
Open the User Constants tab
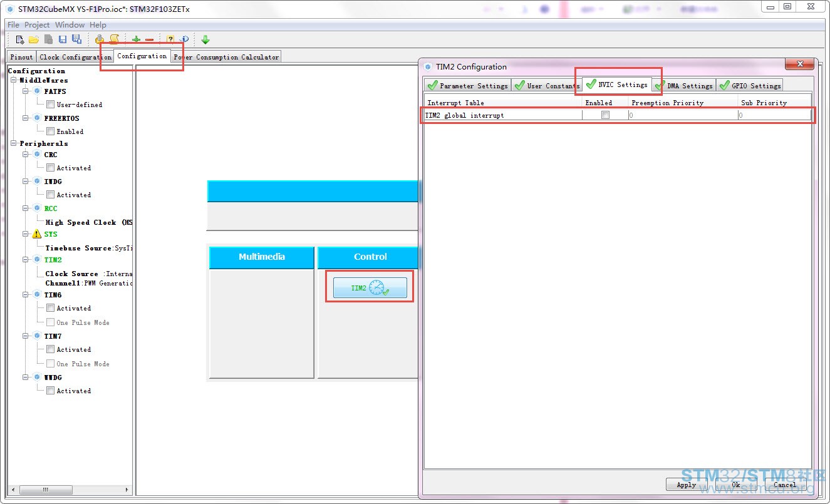(546, 86)
